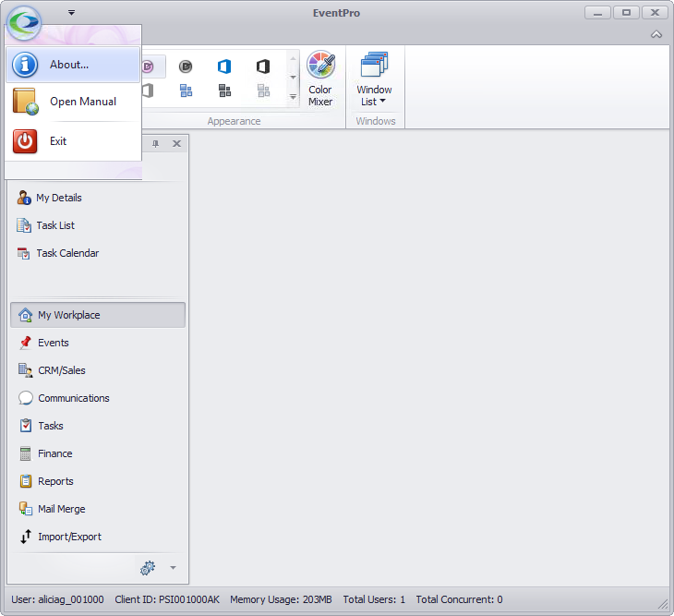Open the quick access toolbar dropdown arrow
Viewport: 674px width, 616px height.
tap(71, 13)
